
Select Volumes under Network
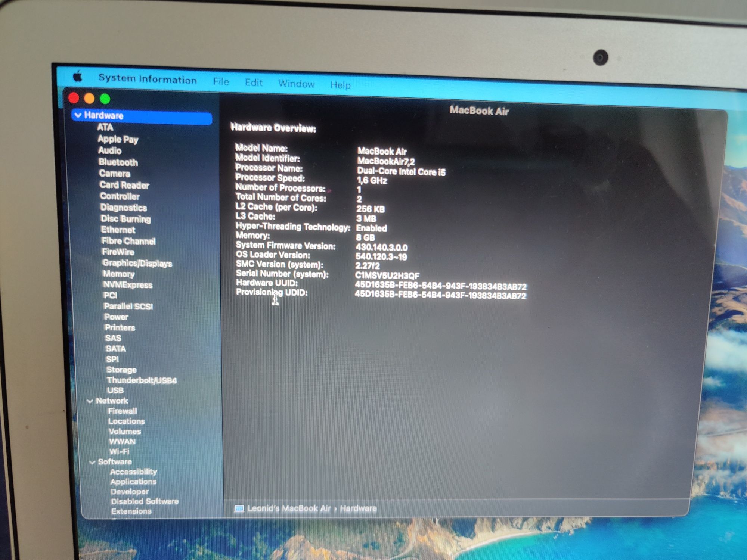[125, 431]
